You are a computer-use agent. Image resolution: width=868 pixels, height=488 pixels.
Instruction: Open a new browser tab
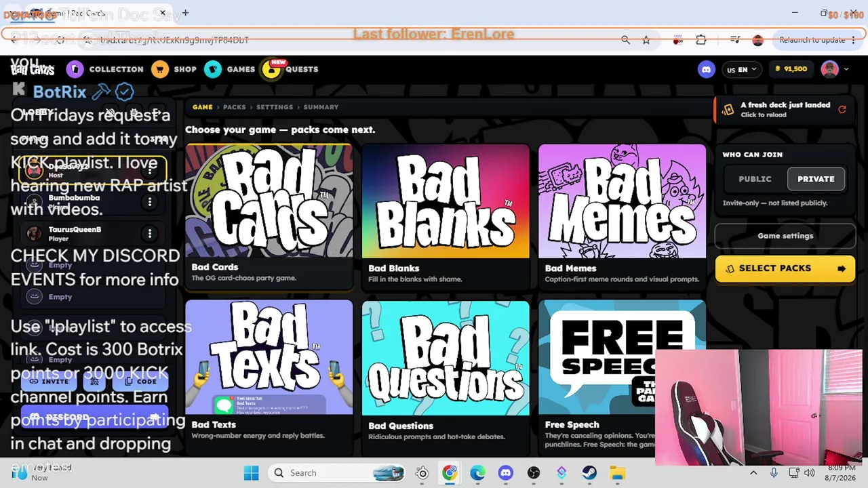[185, 12]
